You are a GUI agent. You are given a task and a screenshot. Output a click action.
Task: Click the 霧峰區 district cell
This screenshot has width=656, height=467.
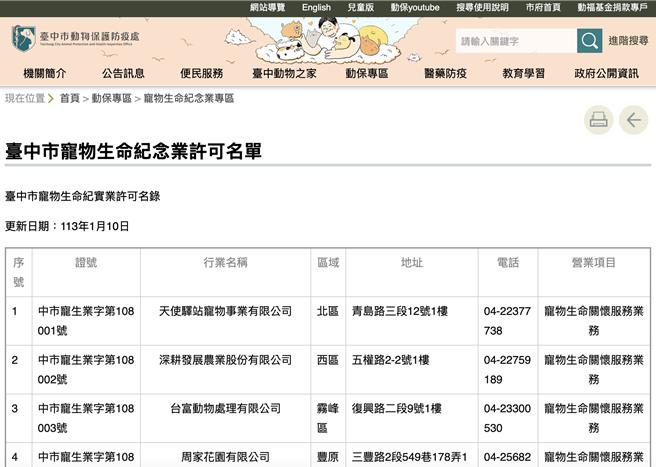328,418
